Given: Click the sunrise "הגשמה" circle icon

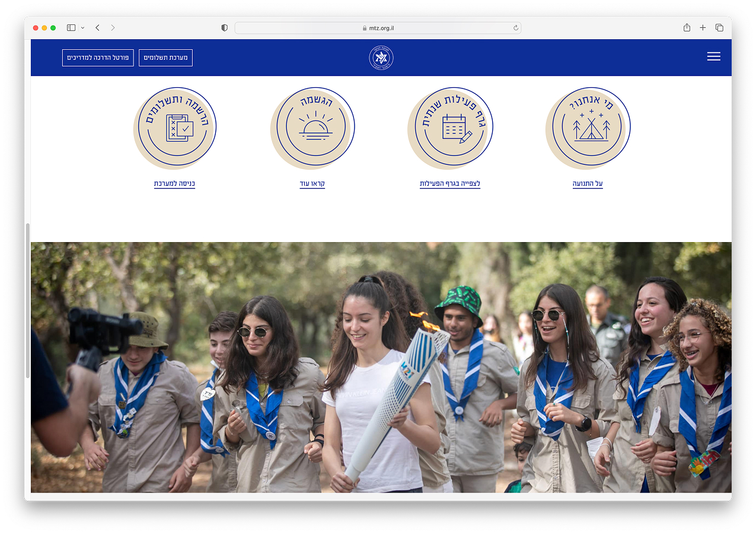Looking at the screenshot, I should (315, 127).
